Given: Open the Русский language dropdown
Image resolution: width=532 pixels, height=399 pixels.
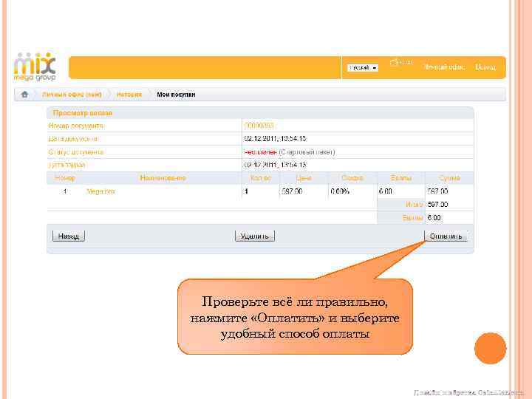Looking at the screenshot, I should [363, 68].
